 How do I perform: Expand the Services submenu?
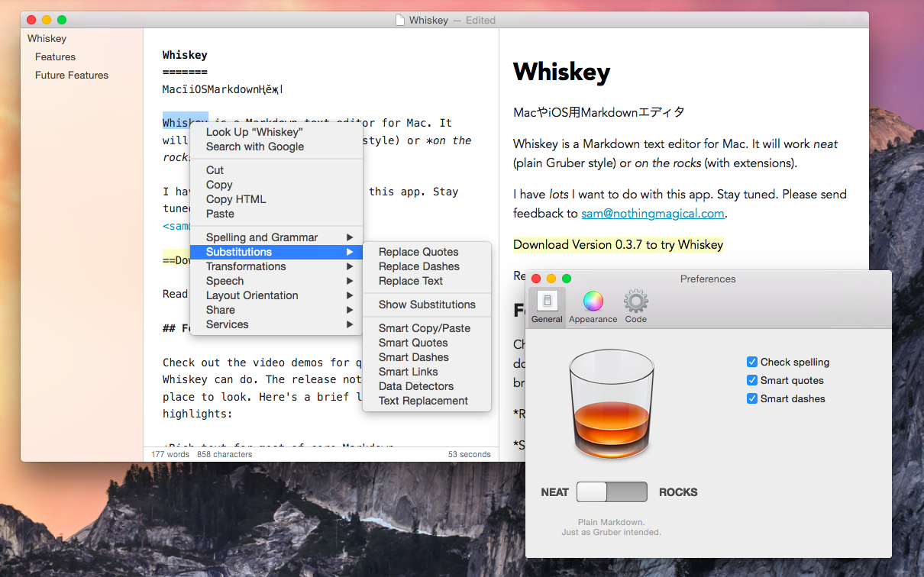[276, 324]
